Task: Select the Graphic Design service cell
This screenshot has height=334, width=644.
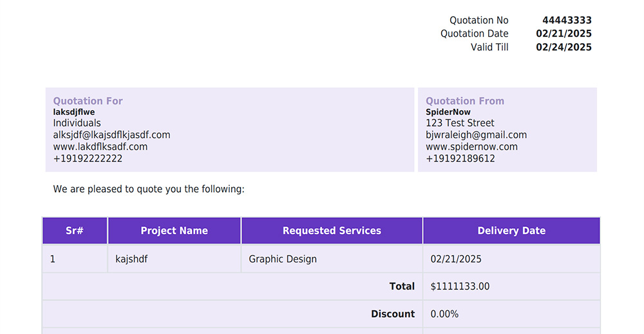Action: click(332, 259)
